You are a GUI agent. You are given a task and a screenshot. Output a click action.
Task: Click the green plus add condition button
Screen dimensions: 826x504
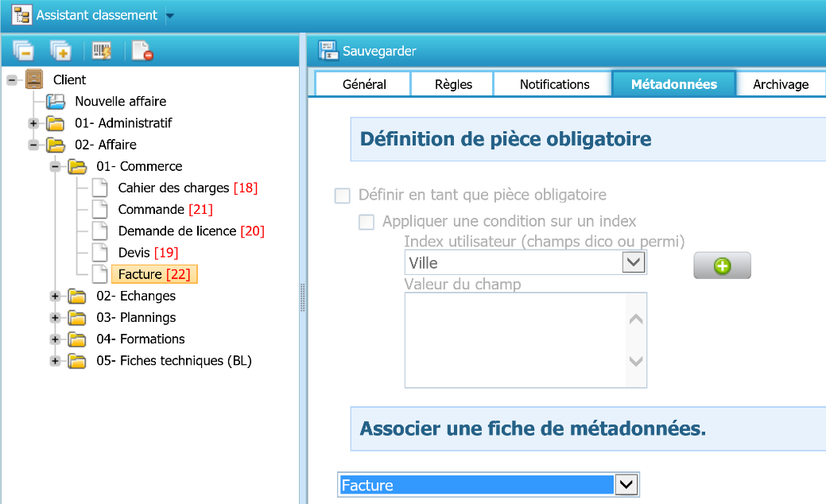coord(722,266)
